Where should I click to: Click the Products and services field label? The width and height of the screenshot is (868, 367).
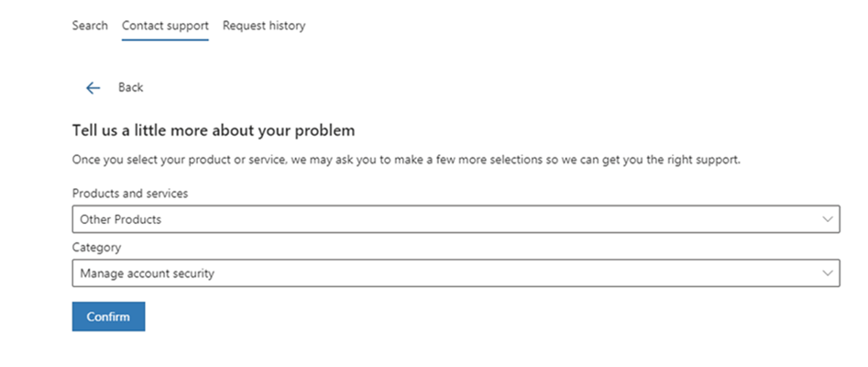[130, 194]
